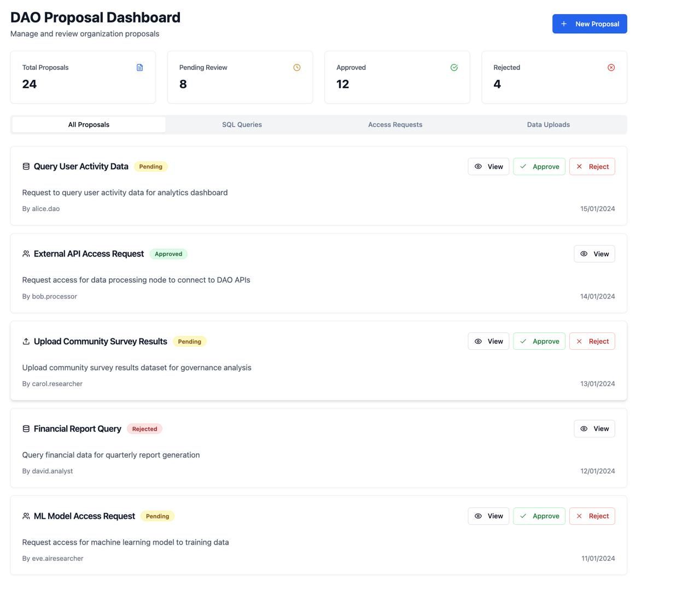Screen dimensions: 700x609
Task: Click Pending badge on Query User Activity Data
Action: pyautogui.click(x=150, y=167)
